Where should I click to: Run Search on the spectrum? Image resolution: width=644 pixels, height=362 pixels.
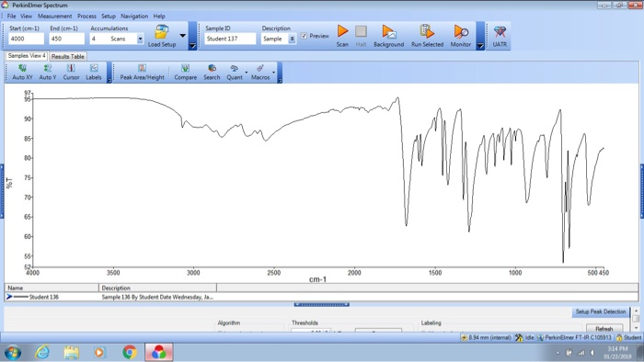[x=212, y=73]
